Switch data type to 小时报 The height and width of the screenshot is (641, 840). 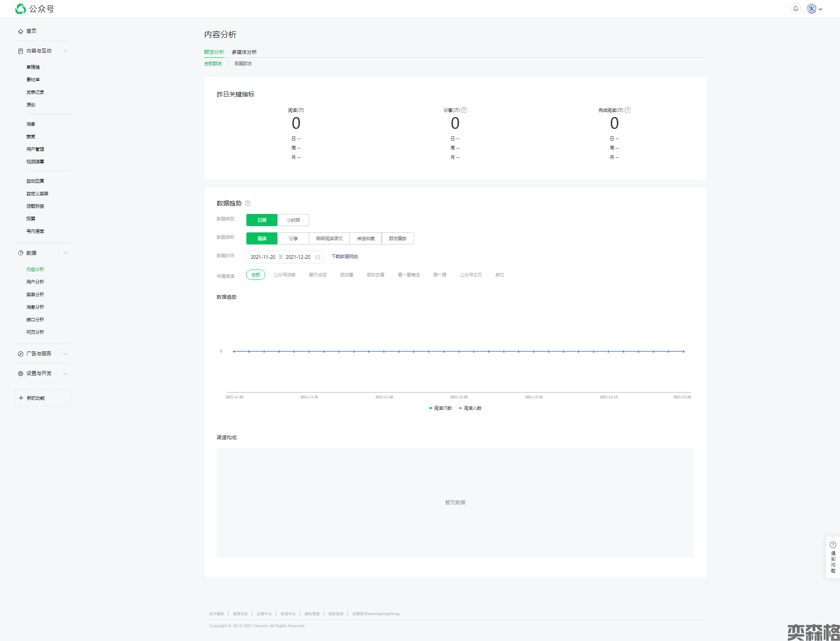[293, 220]
